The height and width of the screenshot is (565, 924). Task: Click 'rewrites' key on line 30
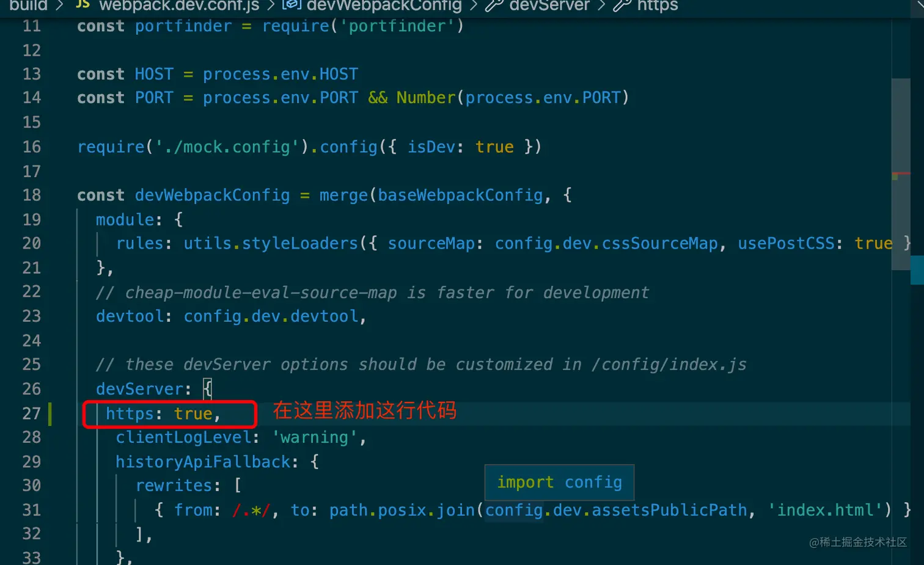tap(174, 486)
